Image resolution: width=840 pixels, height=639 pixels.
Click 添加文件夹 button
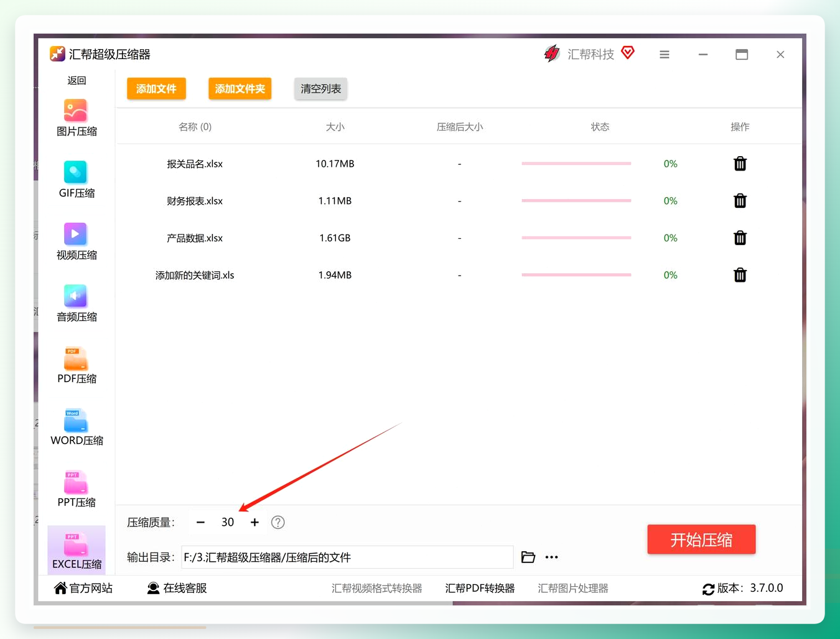(x=240, y=89)
